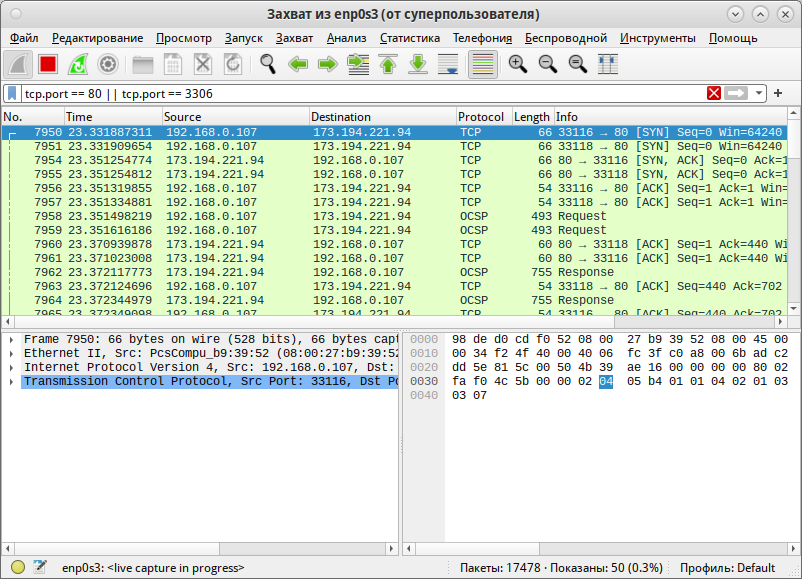
Task: Click packet details horizontal scrollbar
Action: 199,548
